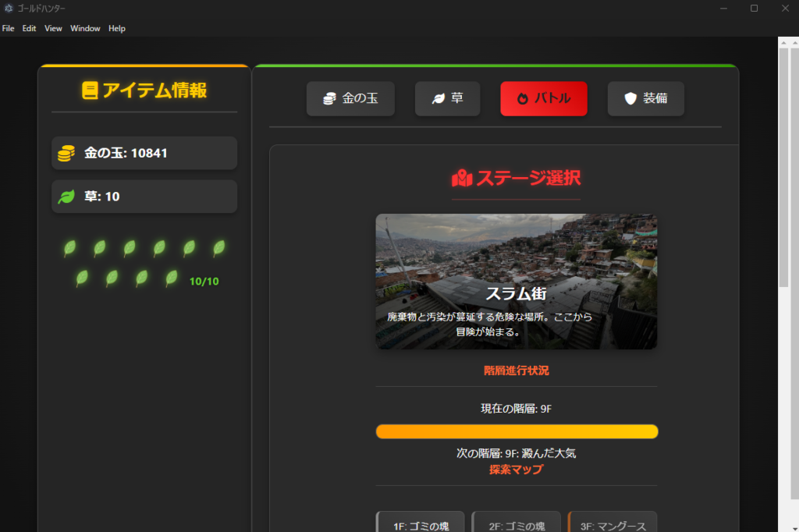Switch to the 草 tab

447,98
